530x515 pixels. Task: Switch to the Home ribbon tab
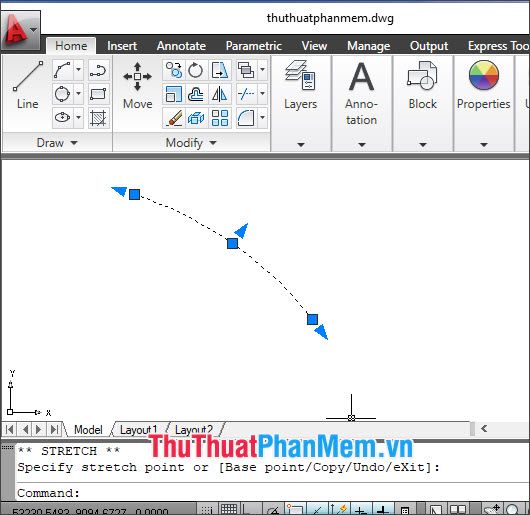click(x=71, y=46)
